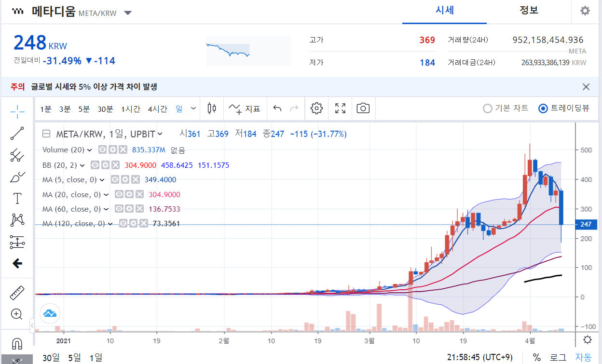This screenshot has width=602, height=364.
Task: Toggle the 자동 auto scale option
Action: [x=583, y=357]
